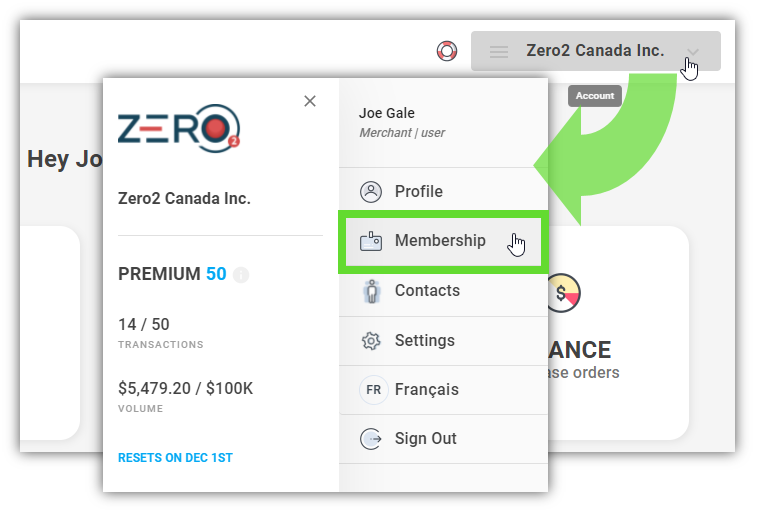The width and height of the screenshot is (757, 514).
Task: Click the Settings gear icon
Action: point(371,341)
